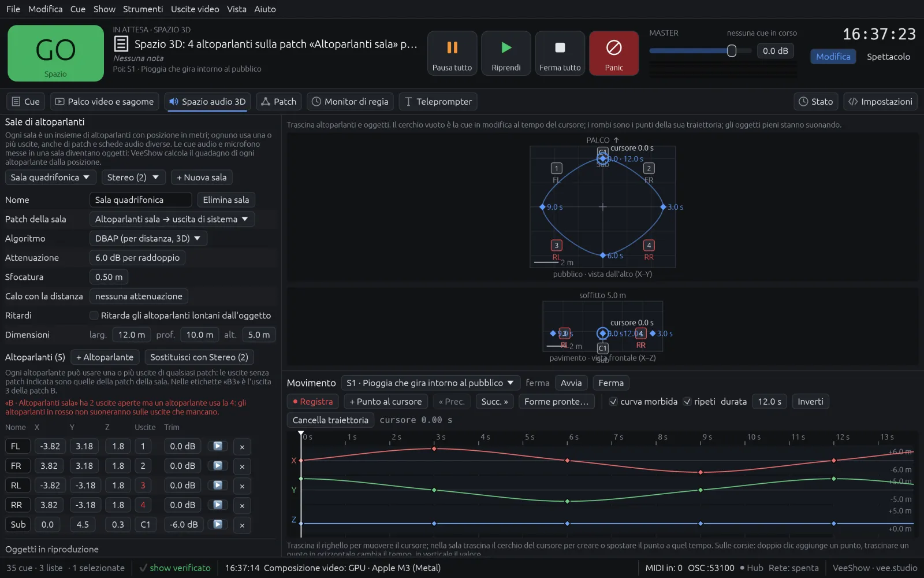
Task: Test the FR speaker play icon
Action: [x=218, y=466]
